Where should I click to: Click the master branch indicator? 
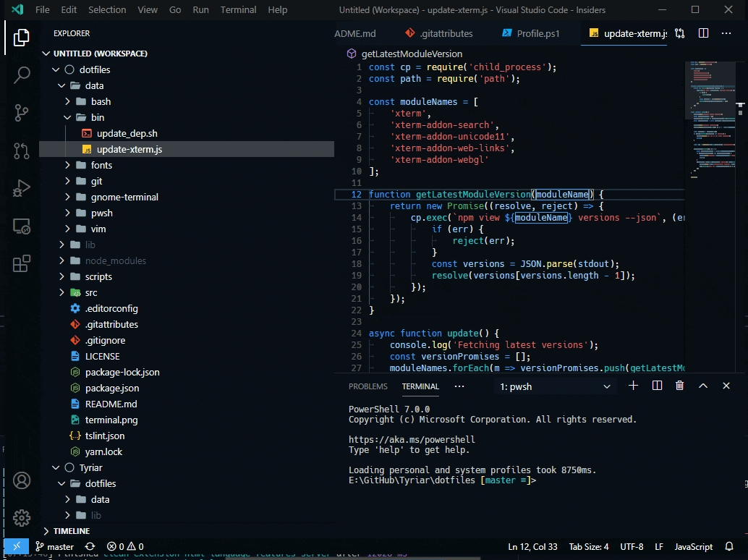55,546
